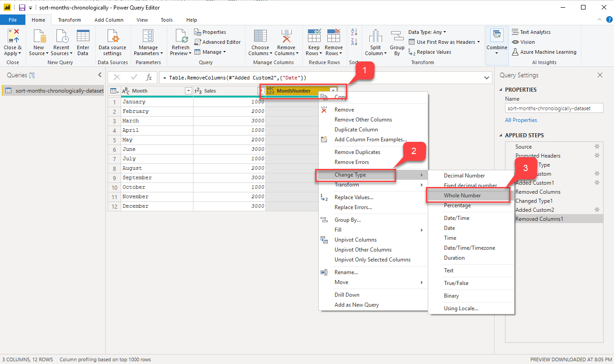Image resolution: width=614 pixels, height=364 pixels.
Task: Open the Data Type: Any dropdown
Action: 427,32
